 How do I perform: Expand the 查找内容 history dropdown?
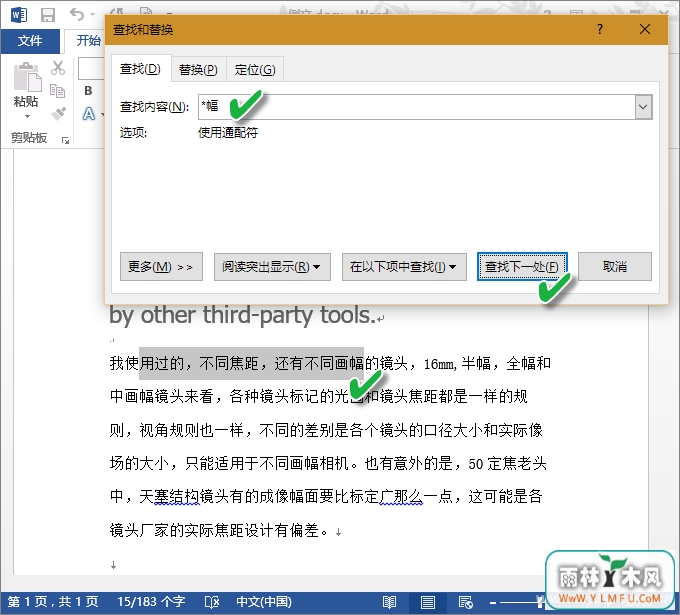[x=644, y=107]
